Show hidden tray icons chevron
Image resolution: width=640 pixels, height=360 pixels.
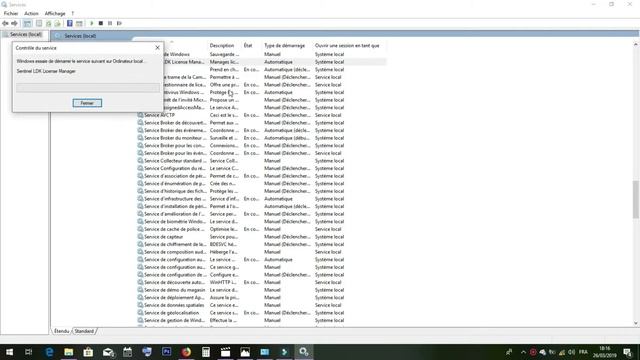click(523, 352)
